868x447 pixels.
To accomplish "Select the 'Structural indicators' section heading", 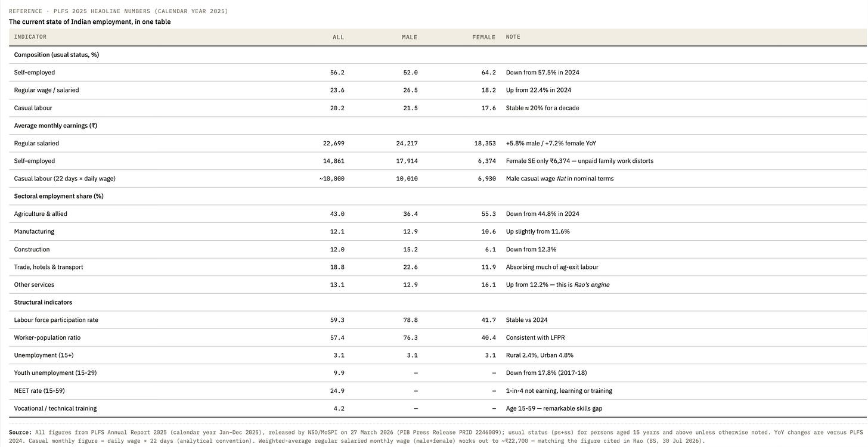I will click(x=44, y=302).
